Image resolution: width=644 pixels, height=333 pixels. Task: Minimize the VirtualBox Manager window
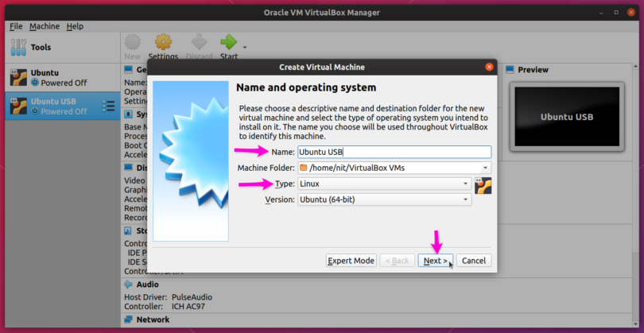601,12
